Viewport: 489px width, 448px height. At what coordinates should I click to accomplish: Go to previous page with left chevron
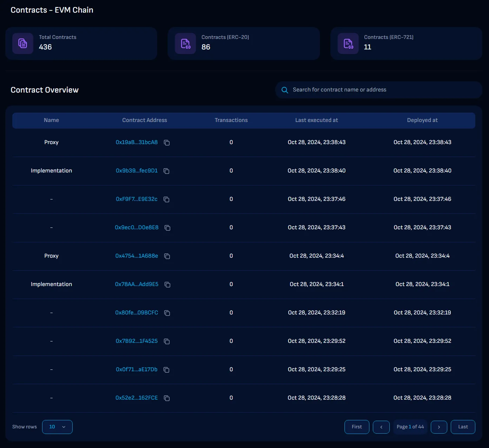pyautogui.click(x=381, y=427)
